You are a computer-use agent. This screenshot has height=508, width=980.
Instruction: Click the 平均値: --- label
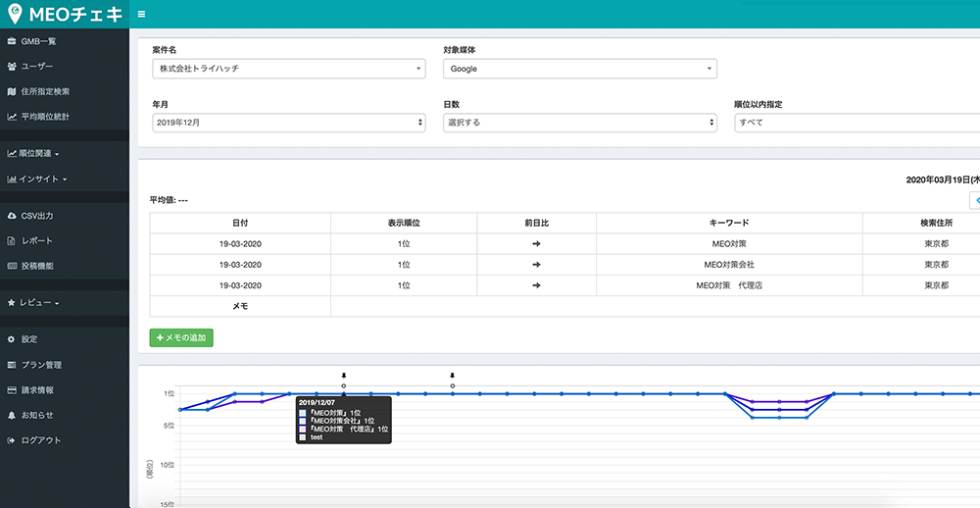click(169, 200)
